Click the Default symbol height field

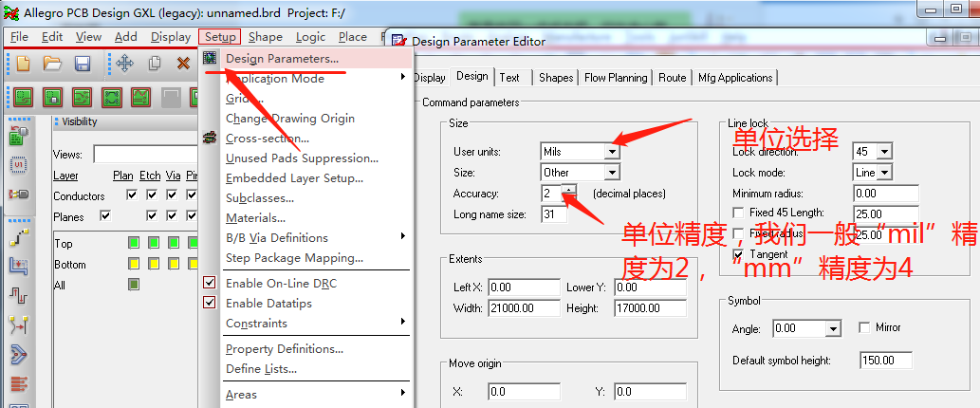[886, 360]
